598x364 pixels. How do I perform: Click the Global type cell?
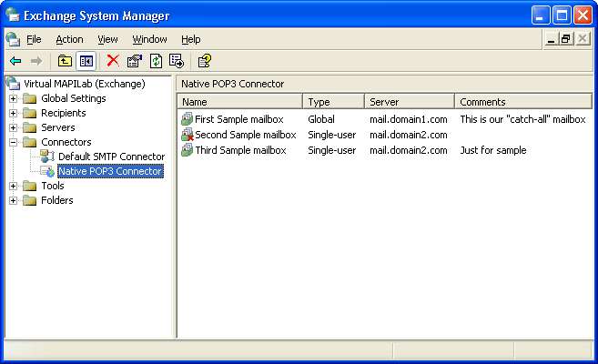(x=321, y=119)
